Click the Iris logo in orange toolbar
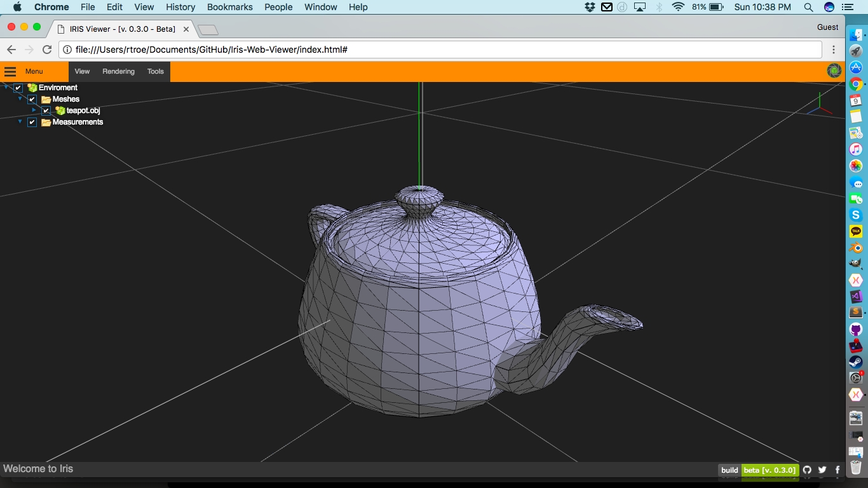Viewport: 868px width, 488px height. pos(834,71)
